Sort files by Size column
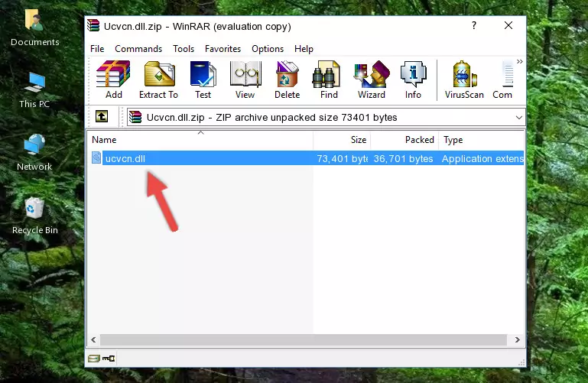588x383 pixels. (342, 140)
